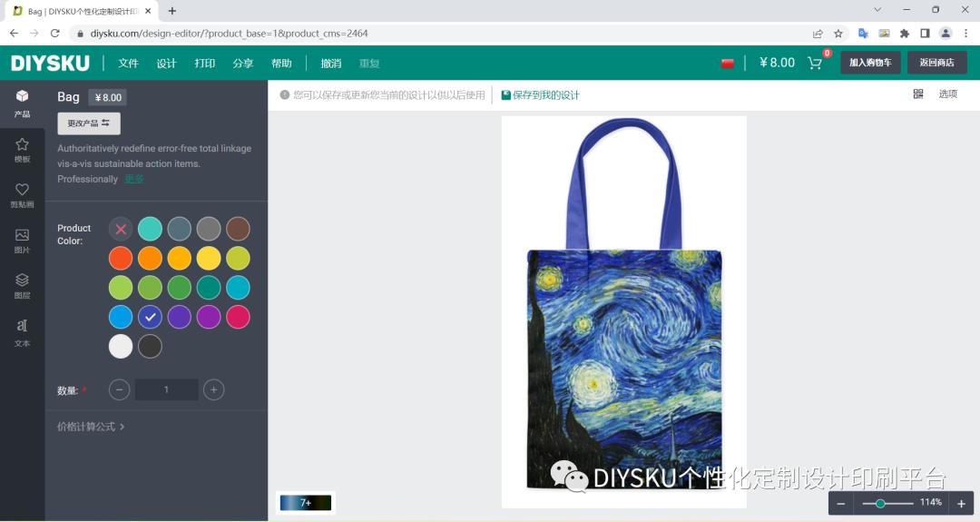The height and width of the screenshot is (522, 980).
Task: Click 重复 (Redo)
Action: pos(369,64)
